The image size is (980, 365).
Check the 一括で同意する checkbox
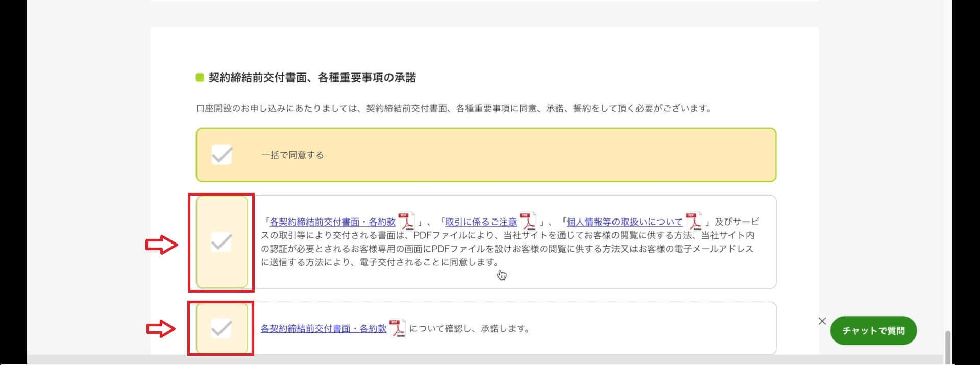(222, 155)
